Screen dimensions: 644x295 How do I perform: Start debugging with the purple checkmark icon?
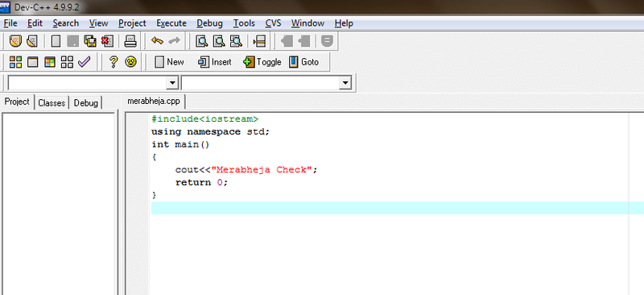point(84,62)
